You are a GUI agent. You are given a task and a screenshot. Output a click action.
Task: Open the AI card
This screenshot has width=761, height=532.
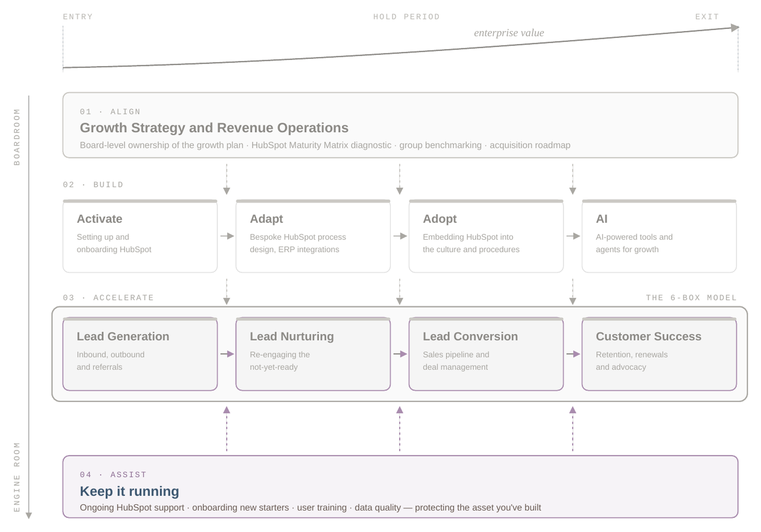tap(659, 236)
